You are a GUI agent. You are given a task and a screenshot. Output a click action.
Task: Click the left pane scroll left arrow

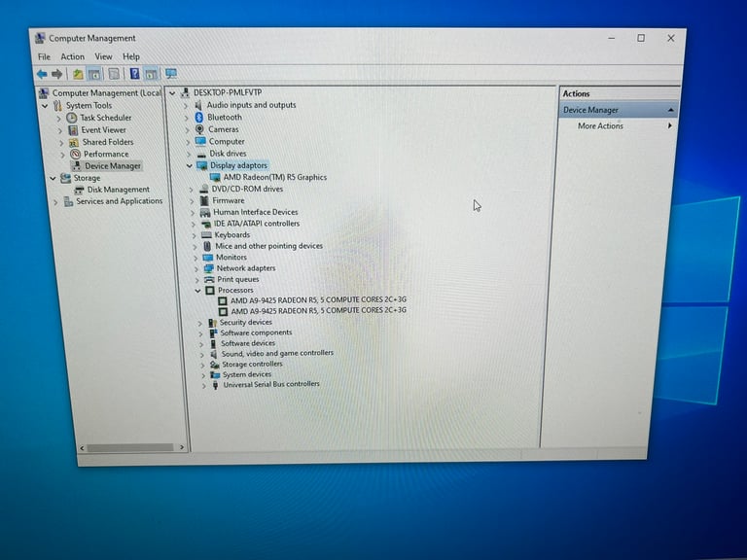(83, 448)
